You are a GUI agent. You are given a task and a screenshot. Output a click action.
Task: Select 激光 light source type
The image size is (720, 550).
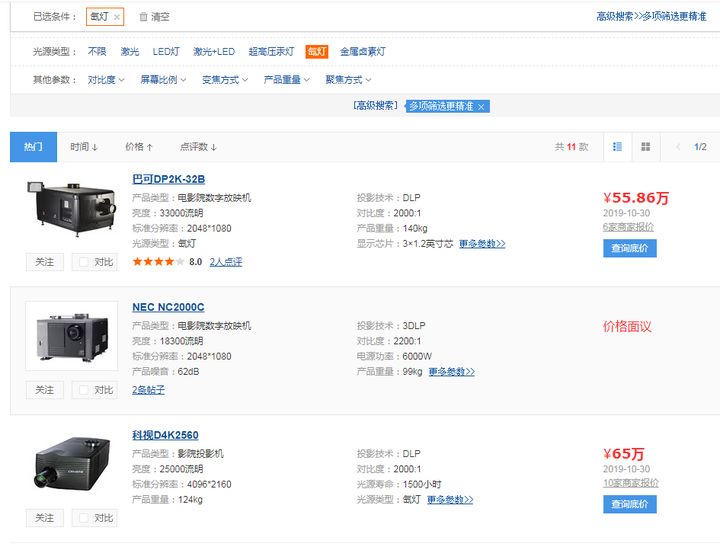[129, 51]
